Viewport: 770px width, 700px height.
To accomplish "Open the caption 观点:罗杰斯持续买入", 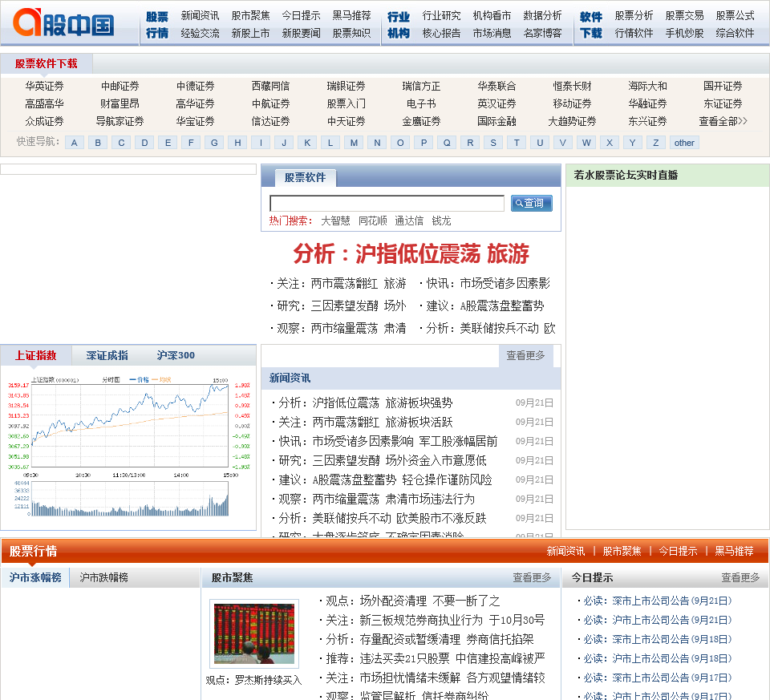I will point(253,681).
